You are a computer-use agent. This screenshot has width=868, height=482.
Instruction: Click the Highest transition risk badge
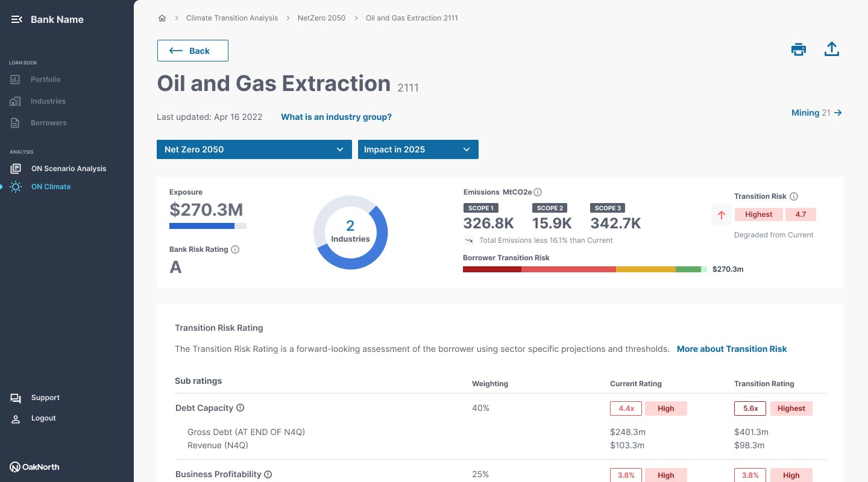tap(758, 214)
